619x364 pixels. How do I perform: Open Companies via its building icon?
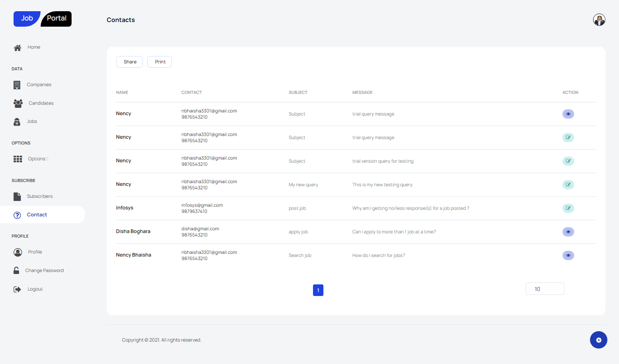pyautogui.click(x=17, y=85)
